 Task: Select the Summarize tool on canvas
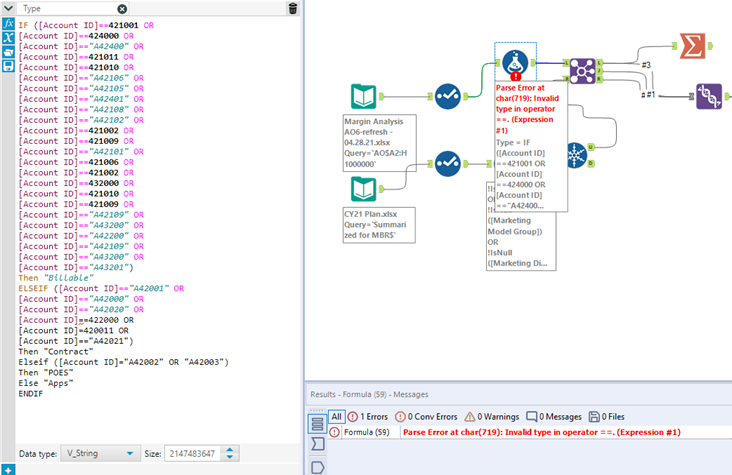[x=690, y=45]
